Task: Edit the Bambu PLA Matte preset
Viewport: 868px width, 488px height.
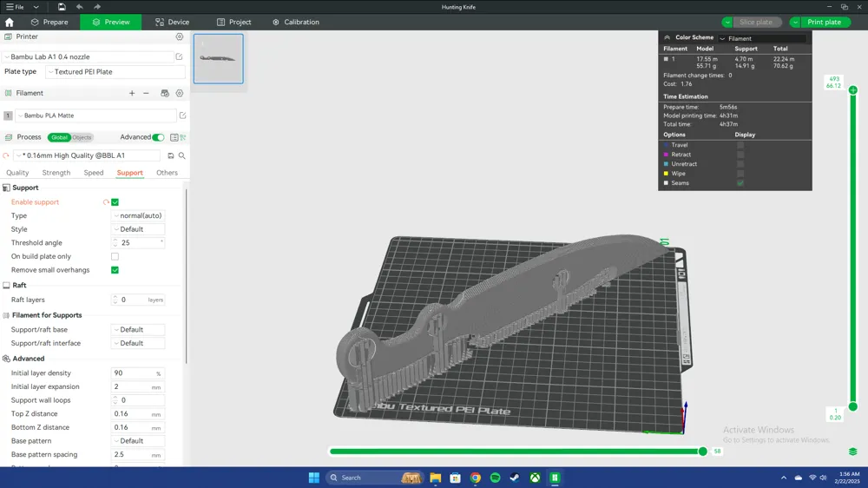Action: click(x=182, y=115)
